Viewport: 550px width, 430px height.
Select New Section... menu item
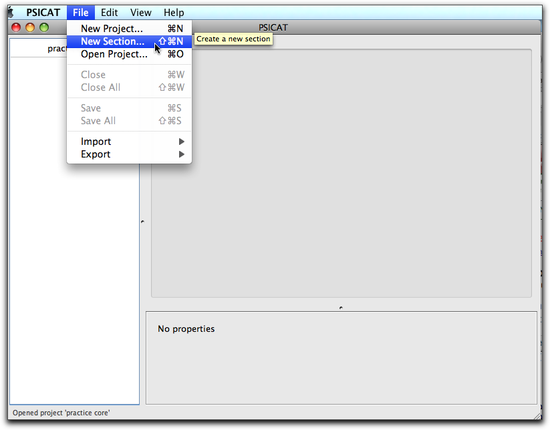[129, 41]
